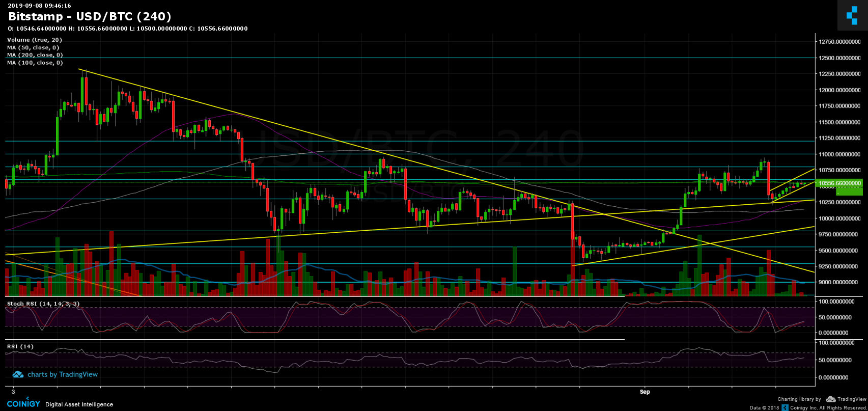Image resolution: width=868 pixels, height=411 pixels.
Task: Click the 12500.00000000 price axis label
Action: pyautogui.click(x=841, y=58)
